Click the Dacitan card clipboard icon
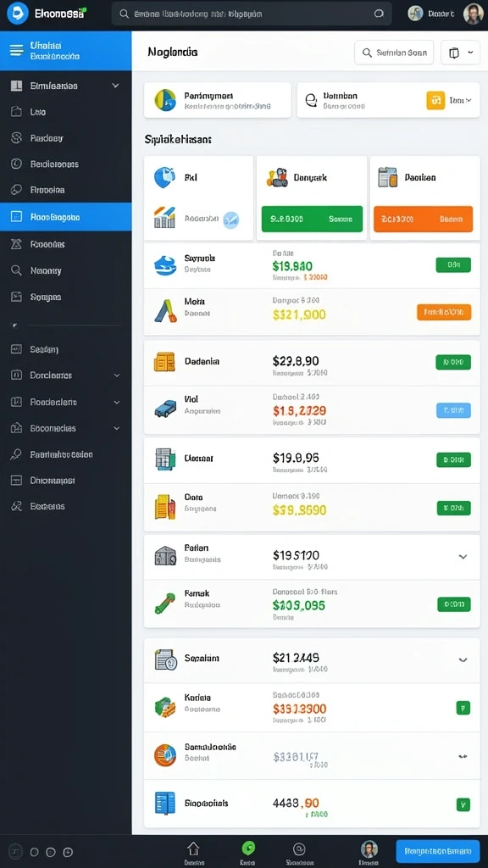This screenshot has width=488, height=868. pyautogui.click(x=388, y=177)
